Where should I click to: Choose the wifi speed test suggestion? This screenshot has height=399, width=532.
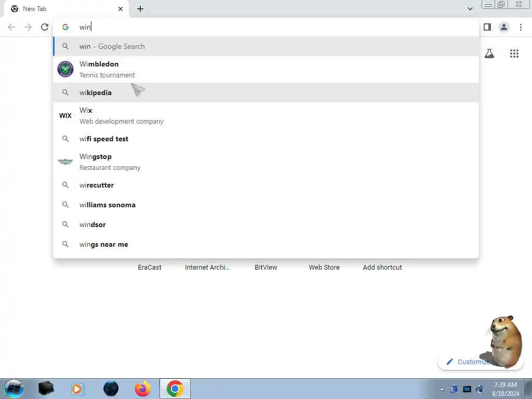266,139
